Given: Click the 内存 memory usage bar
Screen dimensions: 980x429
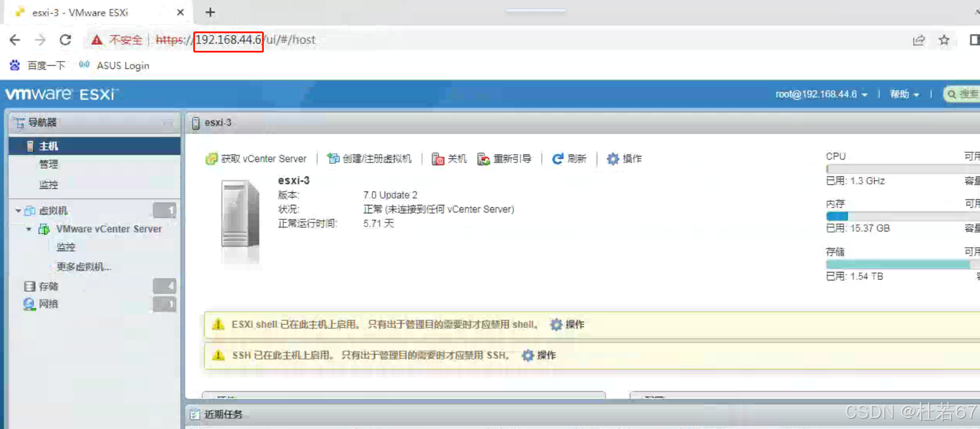Looking at the screenshot, I should (903, 216).
